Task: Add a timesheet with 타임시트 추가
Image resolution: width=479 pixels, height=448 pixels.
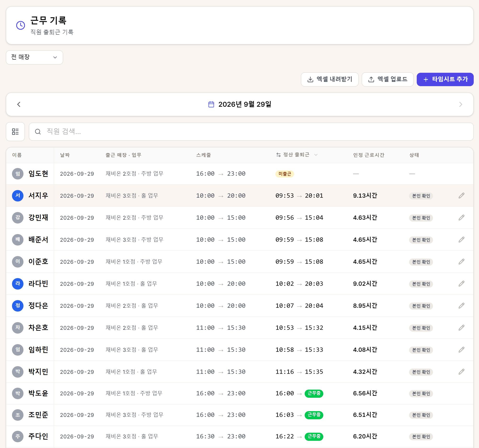Action: click(445, 79)
